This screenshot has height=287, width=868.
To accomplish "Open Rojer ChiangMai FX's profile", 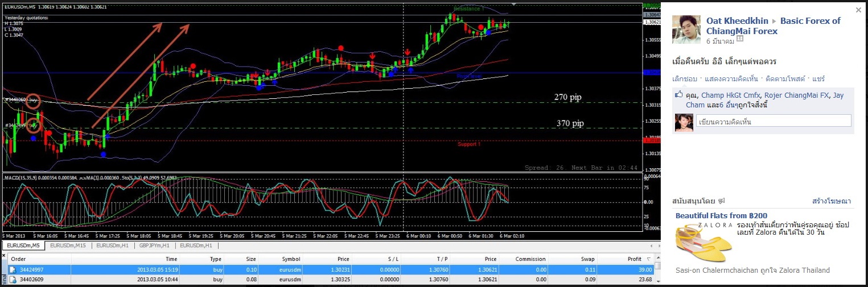I will click(796, 95).
